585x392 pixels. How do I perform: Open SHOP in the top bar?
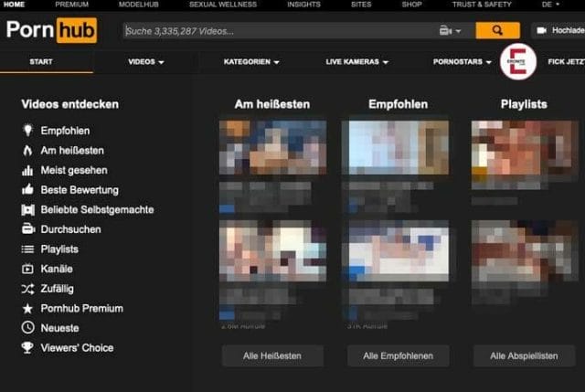(412, 5)
